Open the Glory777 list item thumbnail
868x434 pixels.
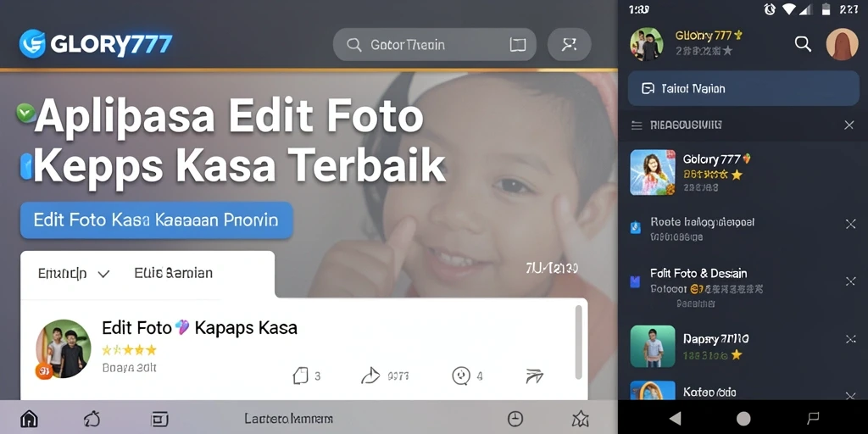[653, 172]
